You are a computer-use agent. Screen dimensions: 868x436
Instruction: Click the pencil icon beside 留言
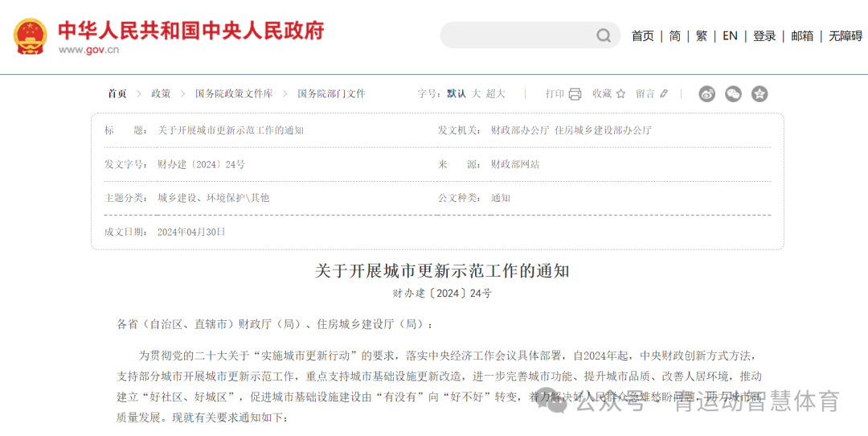point(664,94)
